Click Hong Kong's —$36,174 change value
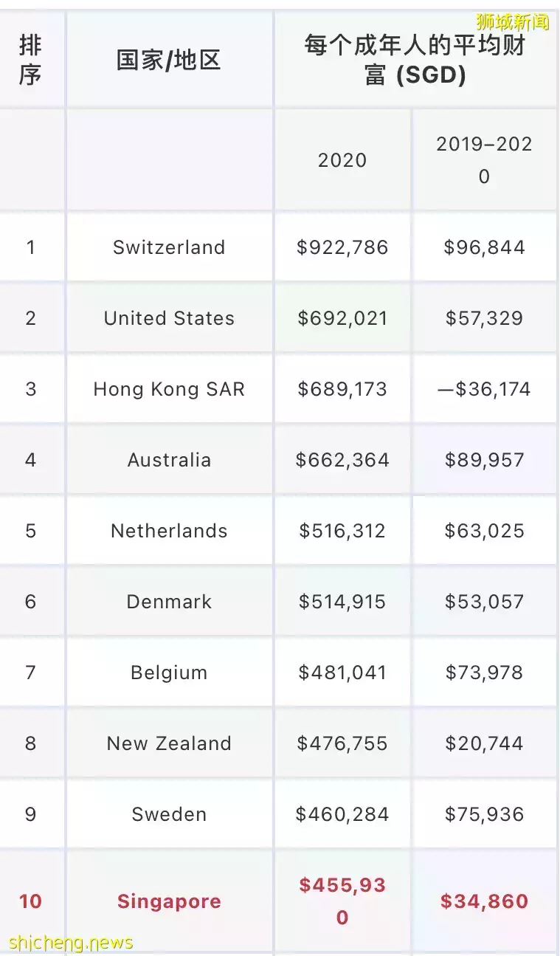Viewport: 560px width, 956px height. (484, 389)
